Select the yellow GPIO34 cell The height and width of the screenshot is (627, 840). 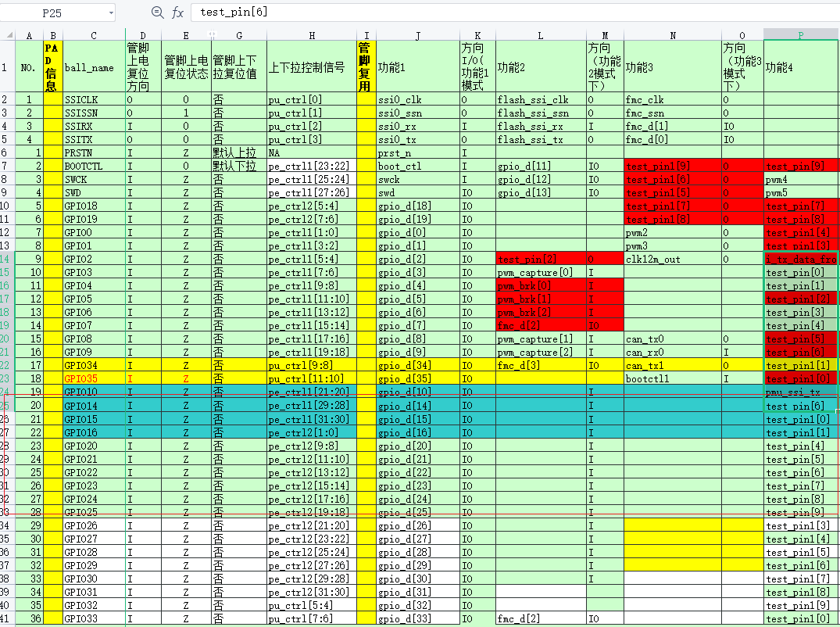(94, 365)
